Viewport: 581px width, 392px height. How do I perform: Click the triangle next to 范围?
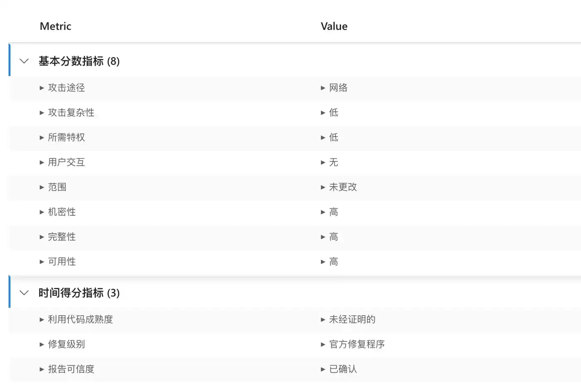click(42, 187)
